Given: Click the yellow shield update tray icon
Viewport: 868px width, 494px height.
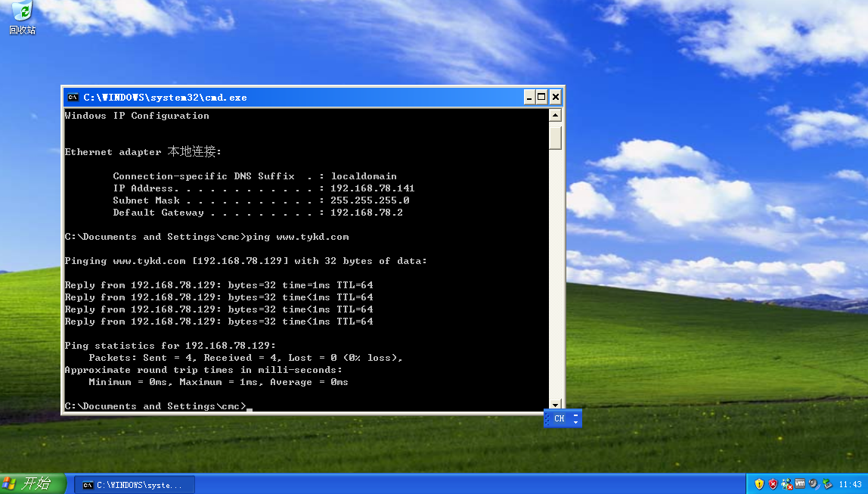Looking at the screenshot, I should click(759, 484).
